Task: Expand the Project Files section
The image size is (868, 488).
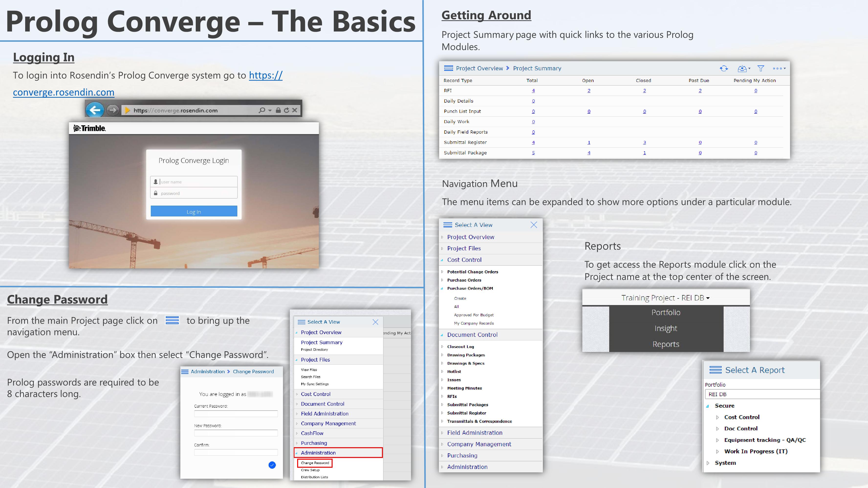Action: point(464,248)
